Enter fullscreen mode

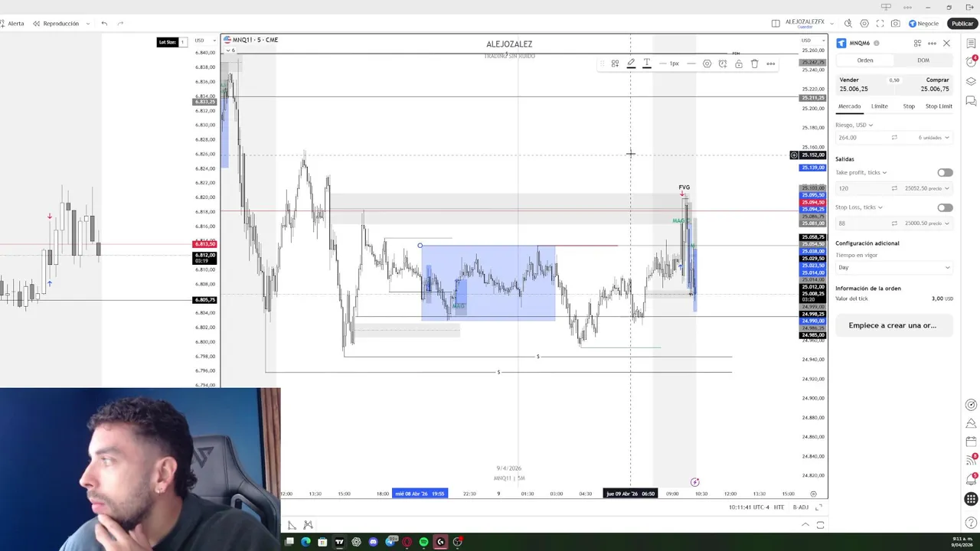pyautogui.click(x=880, y=24)
